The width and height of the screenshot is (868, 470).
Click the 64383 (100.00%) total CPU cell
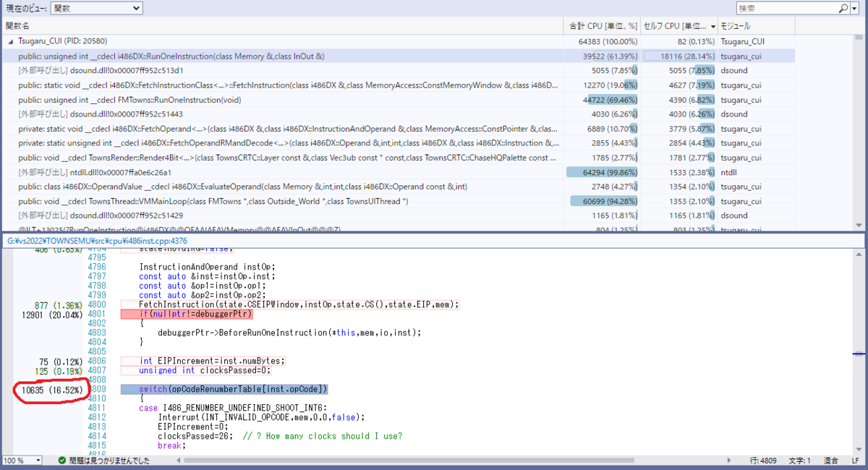click(x=601, y=42)
